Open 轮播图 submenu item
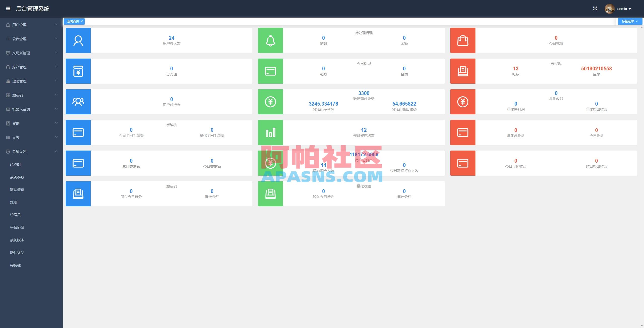This screenshot has height=328, width=644. 15,165
